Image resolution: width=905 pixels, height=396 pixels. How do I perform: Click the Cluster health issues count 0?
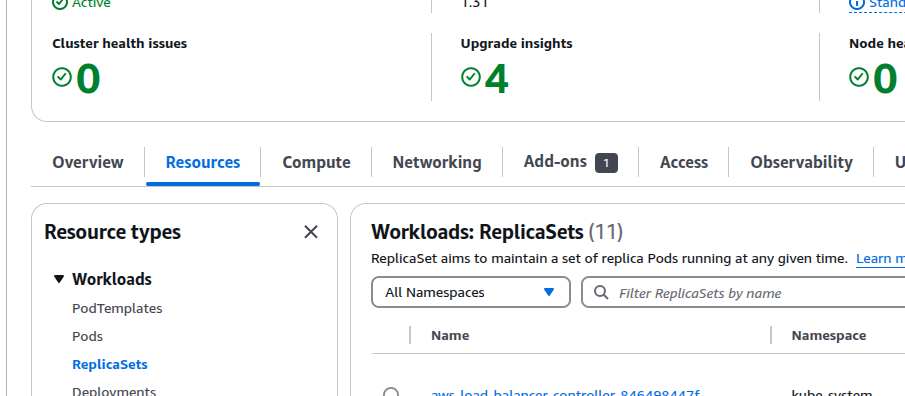pos(88,79)
